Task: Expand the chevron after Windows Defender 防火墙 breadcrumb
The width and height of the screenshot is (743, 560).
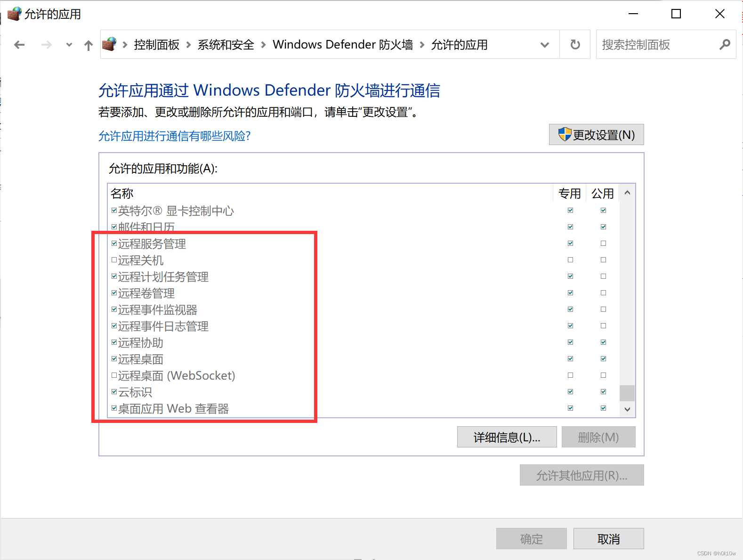Action: click(x=422, y=45)
